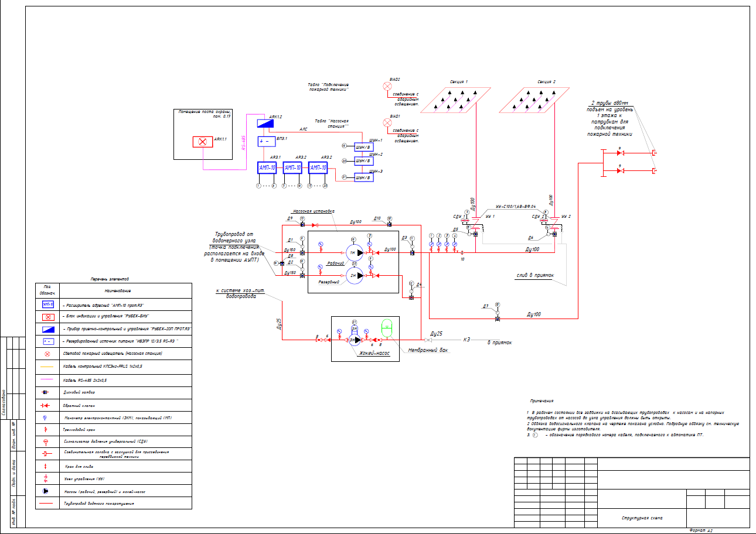Image resolution: width=756 pixels, height=534 pixels.
Task: Click the vertical 'RS-485' cable label
Action: 244,142
